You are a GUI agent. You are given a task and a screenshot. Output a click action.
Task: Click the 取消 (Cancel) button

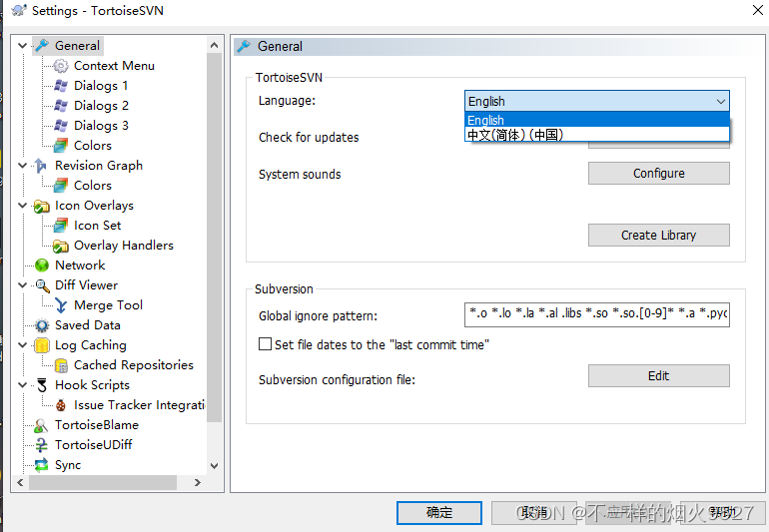click(x=534, y=513)
